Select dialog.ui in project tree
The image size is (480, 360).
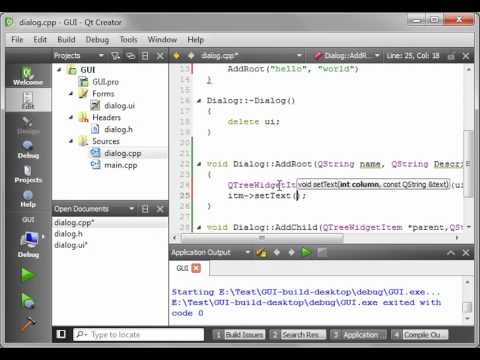coord(119,106)
